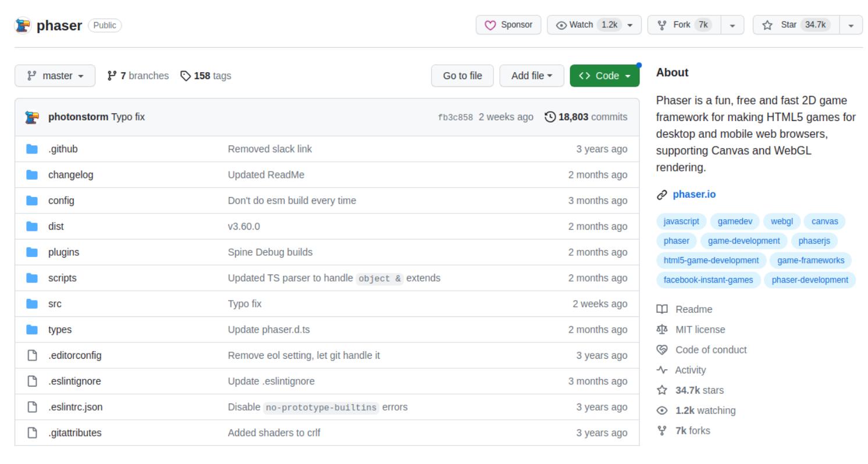Open the src folder icon
Viewport: 868px width, 464px height.
click(32, 304)
